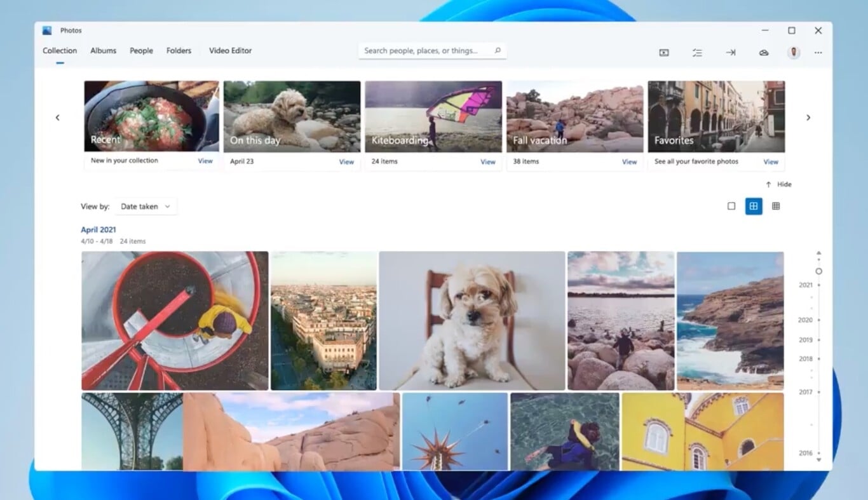Click the '24 items' text under Kiteboarding
This screenshot has width=868, height=500.
[x=384, y=161]
